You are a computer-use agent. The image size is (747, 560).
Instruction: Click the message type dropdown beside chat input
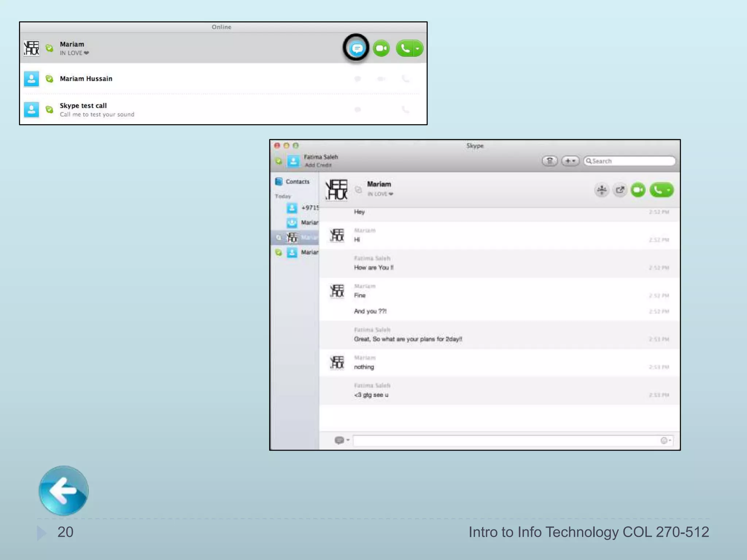[341, 440]
